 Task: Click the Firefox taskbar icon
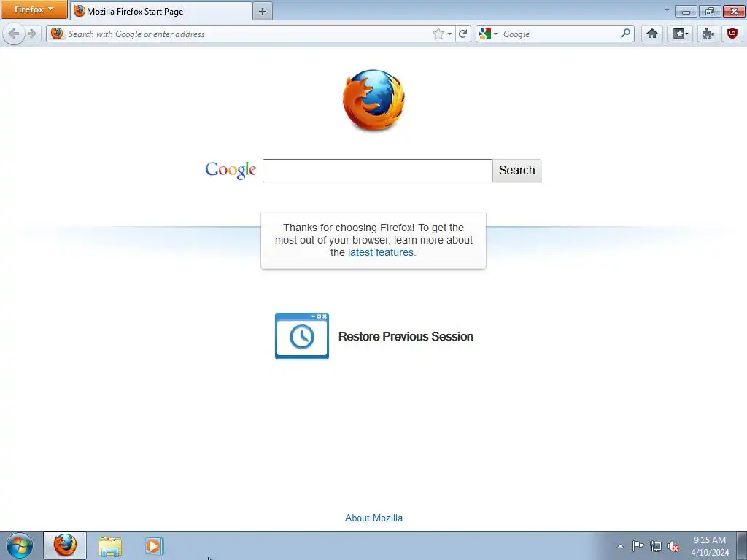[65, 545]
